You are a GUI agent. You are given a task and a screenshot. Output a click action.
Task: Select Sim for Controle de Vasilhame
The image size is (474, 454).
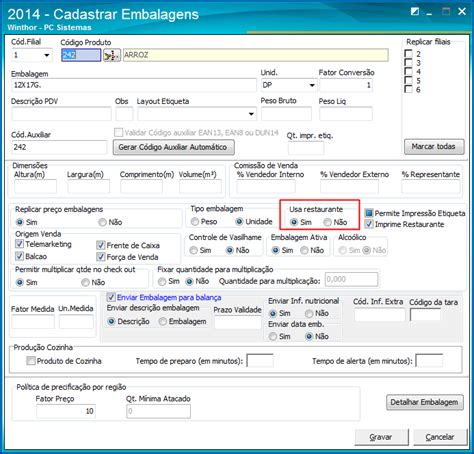(x=193, y=250)
